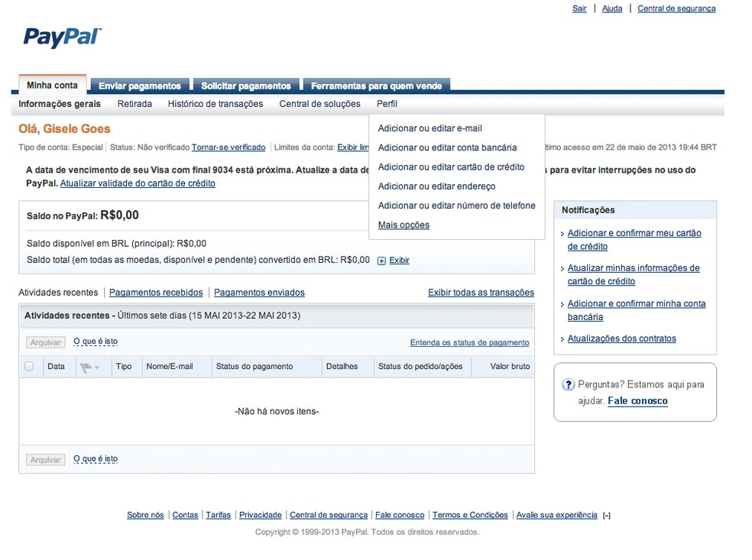This screenshot has width=752, height=560.
Task: Open Central de segurança at top right
Action: click(676, 8)
